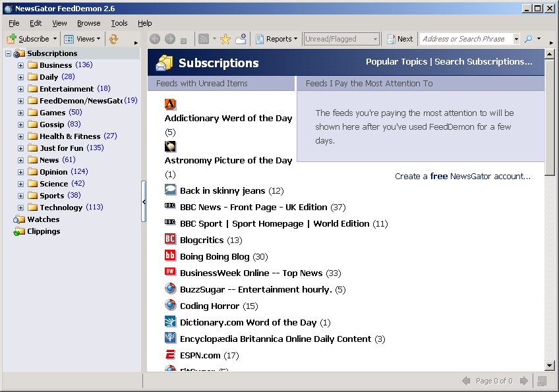Open the File menu
The width and height of the screenshot is (559, 392).
coord(14,23)
